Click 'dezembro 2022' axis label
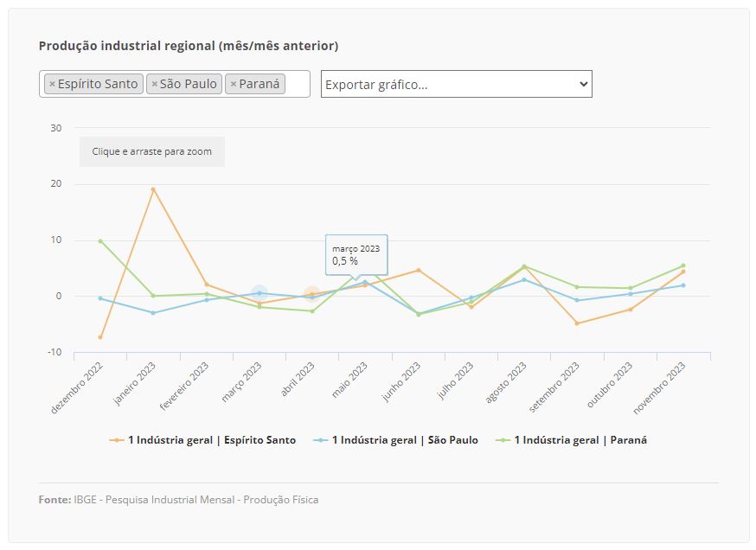Screen dimensions: 756x550 [x=77, y=388]
